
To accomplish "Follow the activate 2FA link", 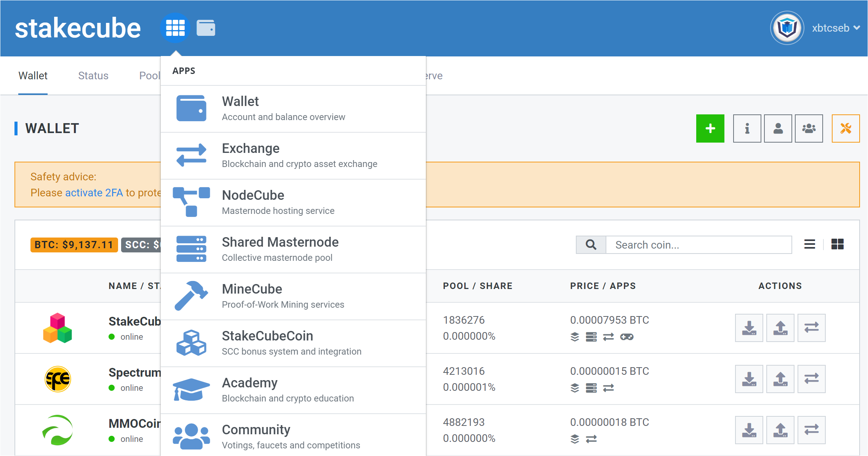I will (94, 193).
